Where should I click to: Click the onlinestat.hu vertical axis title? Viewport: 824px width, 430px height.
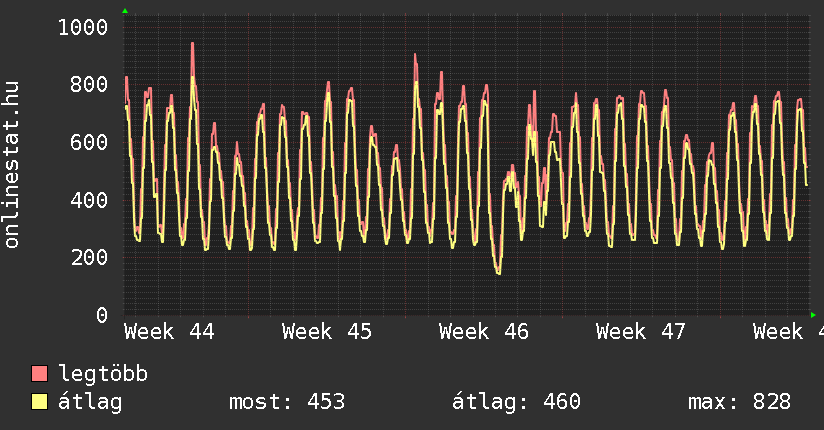pyautogui.click(x=13, y=165)
